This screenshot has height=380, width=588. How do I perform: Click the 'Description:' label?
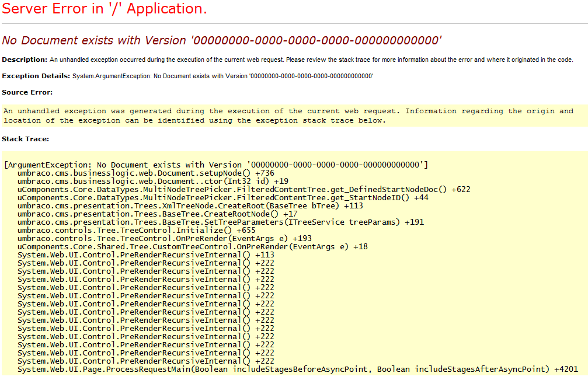(25, 60)
